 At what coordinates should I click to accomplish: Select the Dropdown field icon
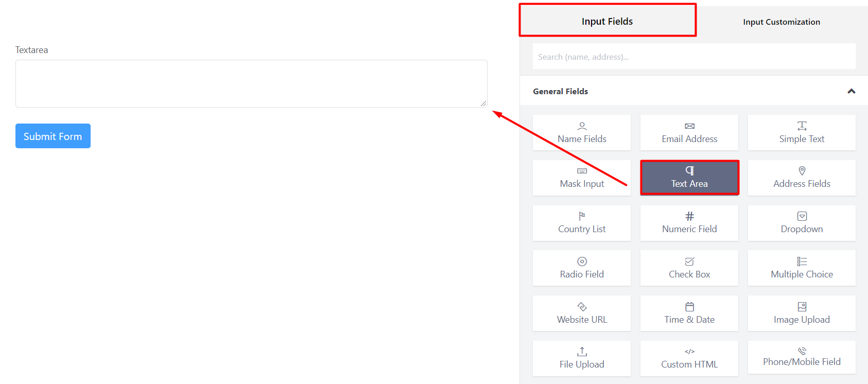tap(801, 222)
